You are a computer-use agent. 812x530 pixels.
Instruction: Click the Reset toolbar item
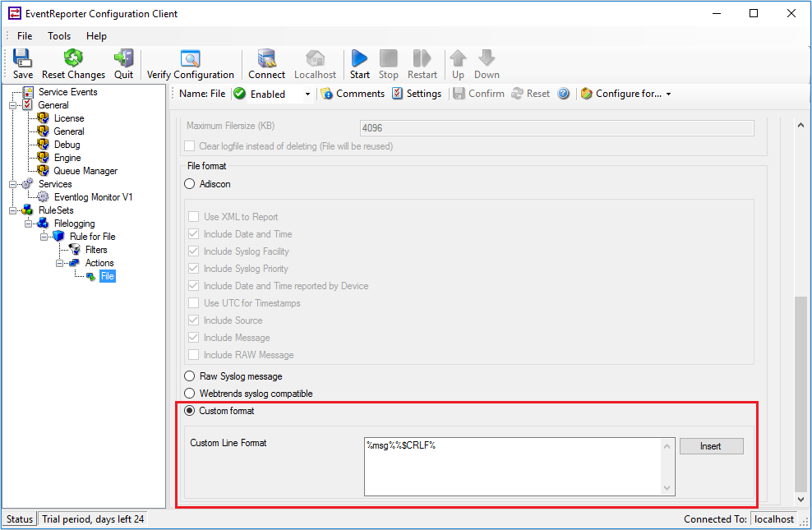[x=530, y=94]
